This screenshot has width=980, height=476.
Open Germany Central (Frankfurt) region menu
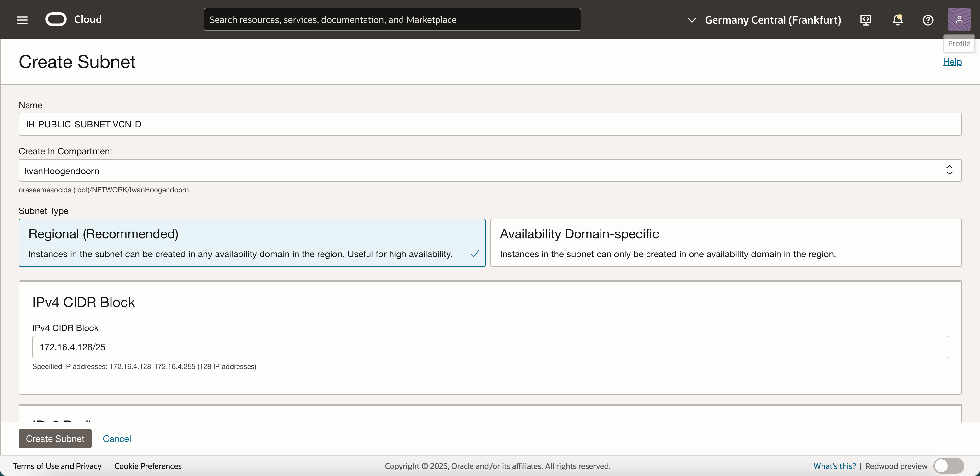click(773, 20)
